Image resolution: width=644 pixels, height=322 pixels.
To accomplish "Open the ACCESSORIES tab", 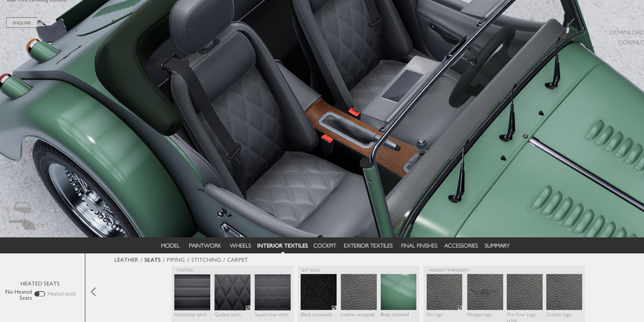I will pos(461,245).
